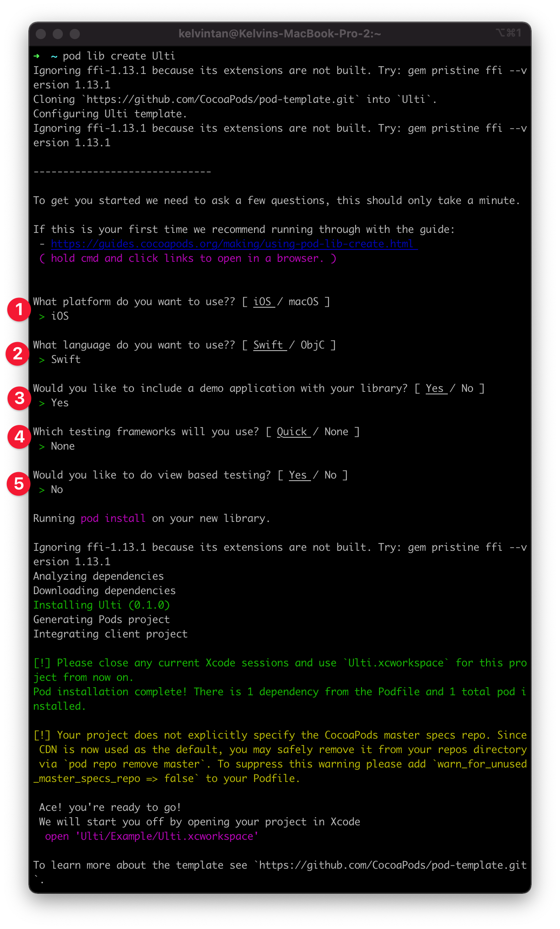Click the 'hold cmd and click links' hint

pyautogui.click(x=188, y=258)
